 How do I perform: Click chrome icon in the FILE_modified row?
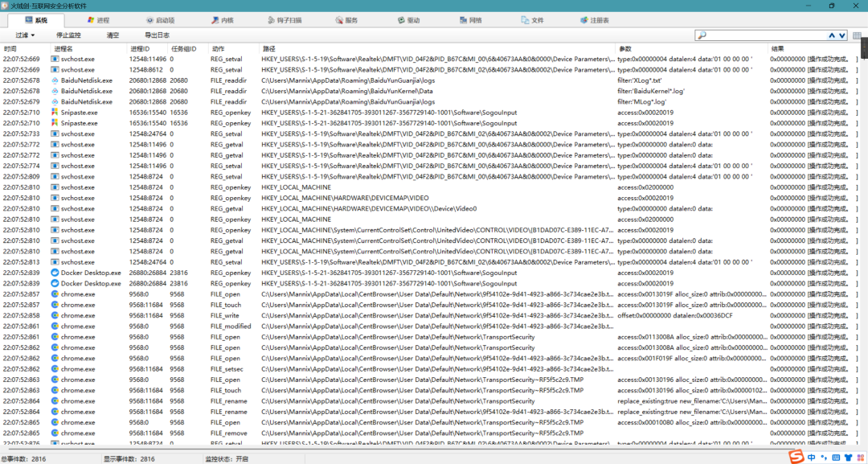(x=55, y=326)
